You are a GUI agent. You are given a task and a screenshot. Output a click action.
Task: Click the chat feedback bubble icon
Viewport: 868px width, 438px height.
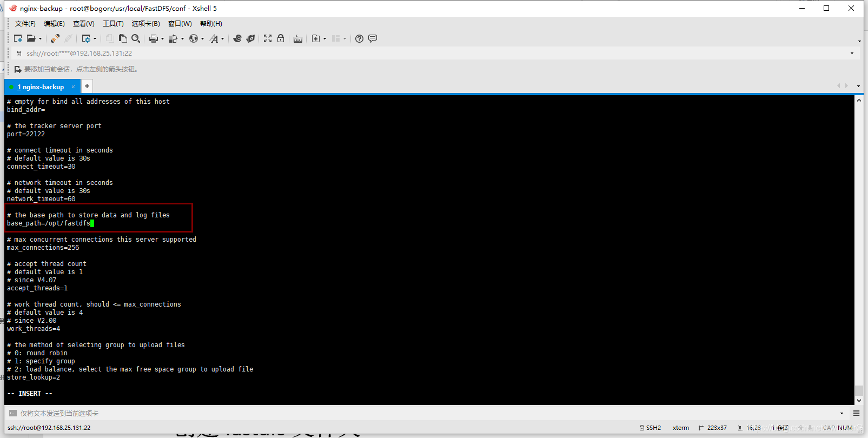coord(373,38)
